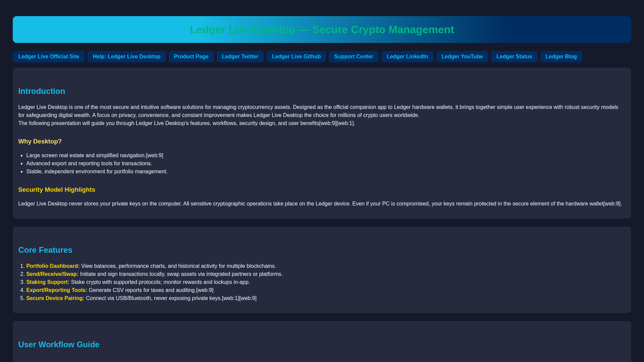
Task: Click the paragraph 'Ledger Live Desktop never stores your private keys'
Action: pos(320,204)
